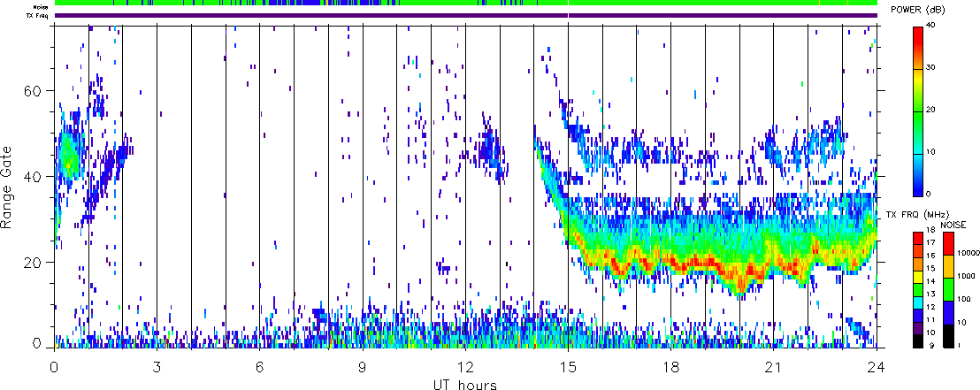
Task: Click the 10000 label on the noise scale
Action: [x=968, y=253]
